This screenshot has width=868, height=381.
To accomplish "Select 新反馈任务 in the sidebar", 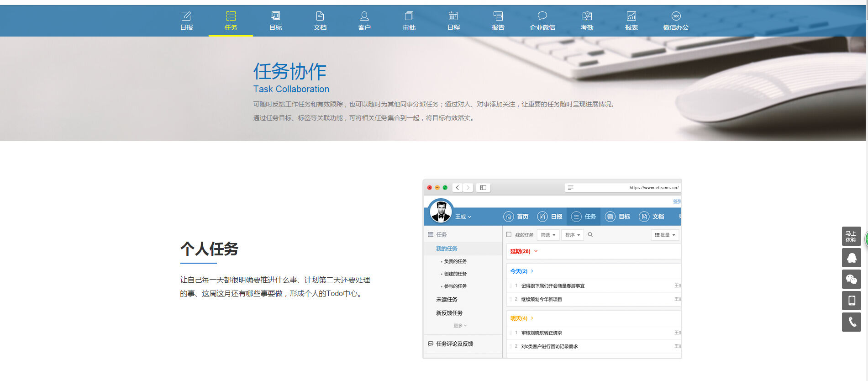I will [449, 313].
